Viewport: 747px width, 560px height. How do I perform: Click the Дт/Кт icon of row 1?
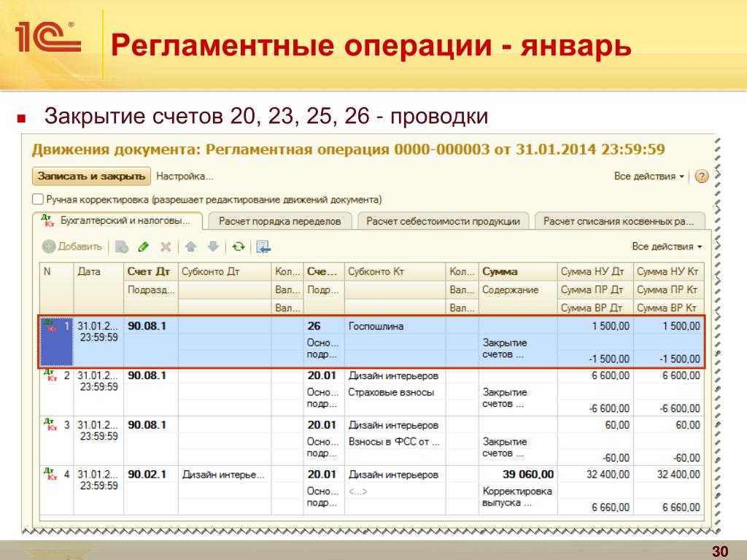(x=50, y=326)
